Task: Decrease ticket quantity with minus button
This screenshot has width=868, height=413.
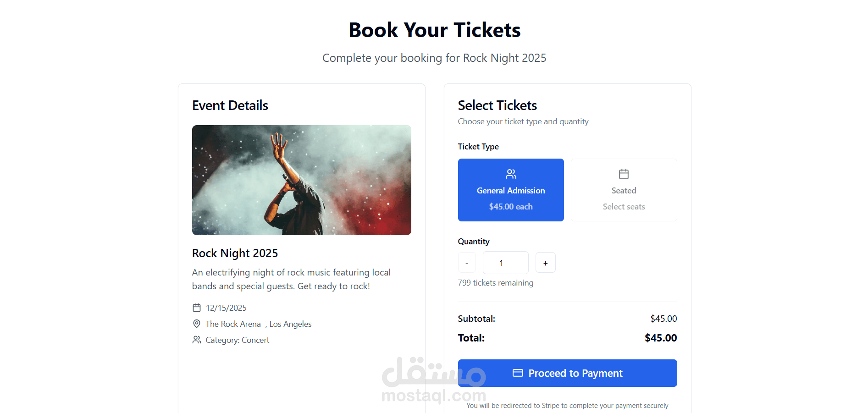Action: tap(467, 263)
